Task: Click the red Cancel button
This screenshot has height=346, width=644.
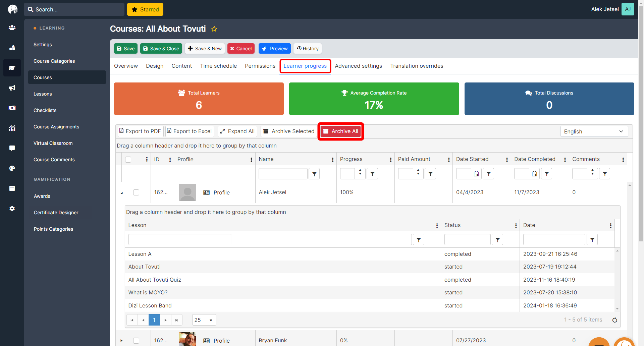Action: 241,49
